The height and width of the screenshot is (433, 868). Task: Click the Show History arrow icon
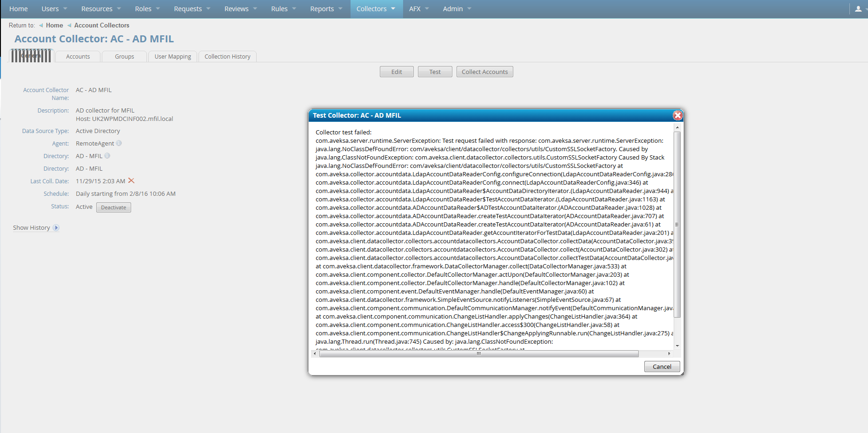(x=56, y=228)
